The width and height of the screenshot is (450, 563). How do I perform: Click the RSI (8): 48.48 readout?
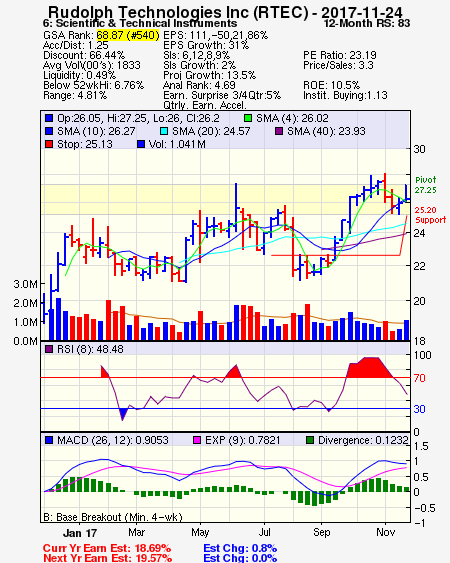[90, 349]
